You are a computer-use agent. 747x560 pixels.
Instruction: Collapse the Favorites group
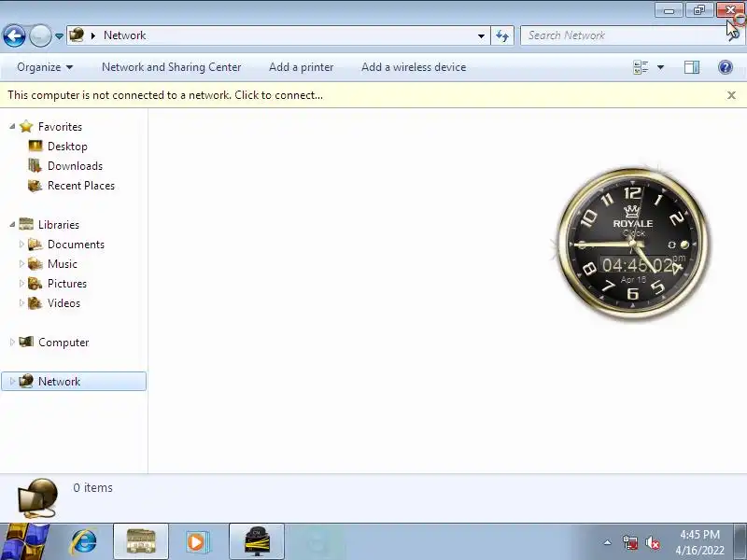(12, 126)
